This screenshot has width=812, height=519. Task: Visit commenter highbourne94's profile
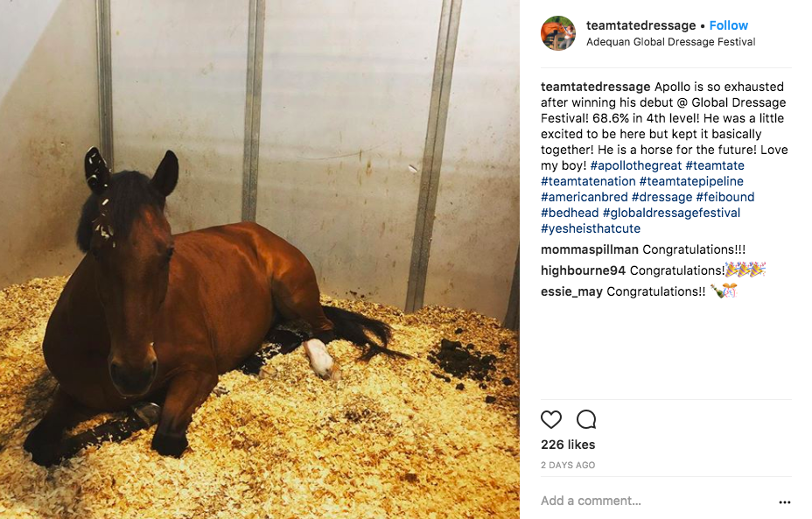click(583, 270)
